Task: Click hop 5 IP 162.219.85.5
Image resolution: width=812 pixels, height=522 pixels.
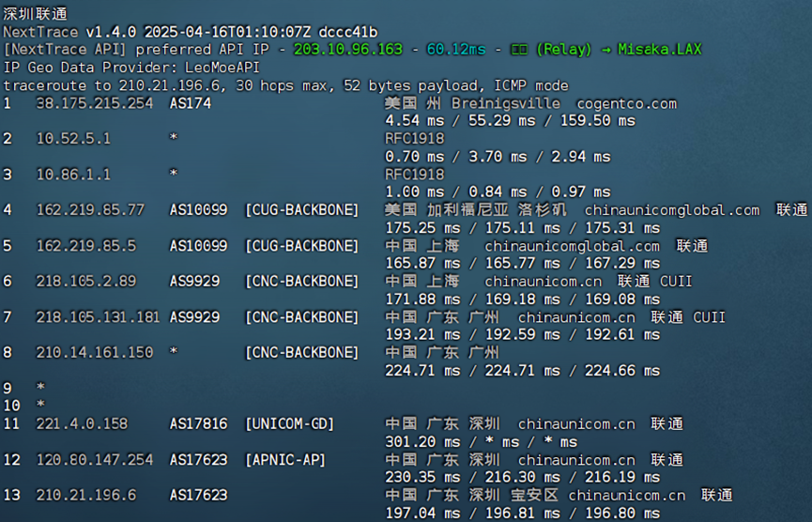Action: pos(86,246)
